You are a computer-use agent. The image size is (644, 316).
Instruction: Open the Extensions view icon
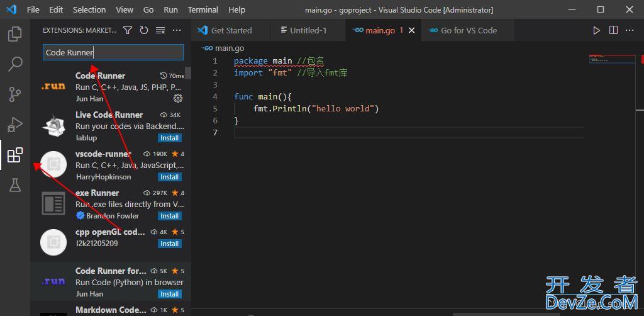[x=15, y=155]
